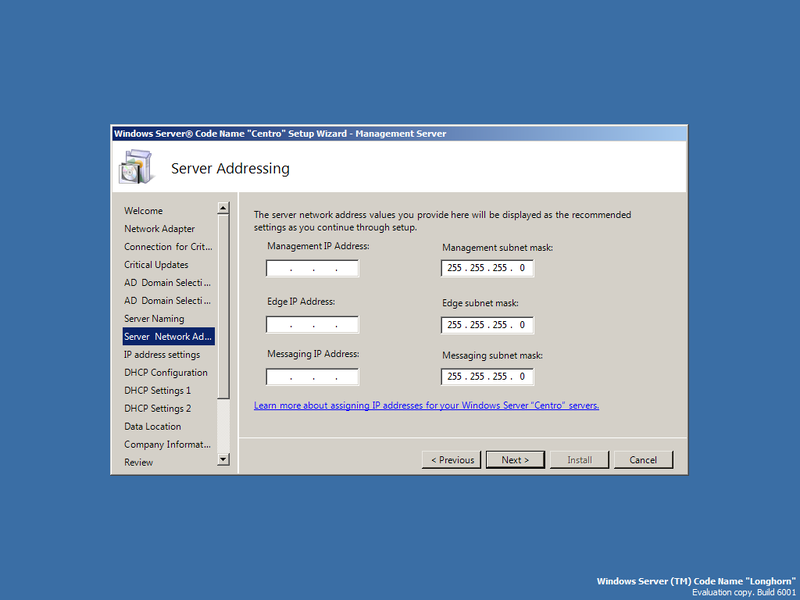Screen dimensions: 800x600
Task: Open the Network Adapter step
Action: [x=159, y=229]
